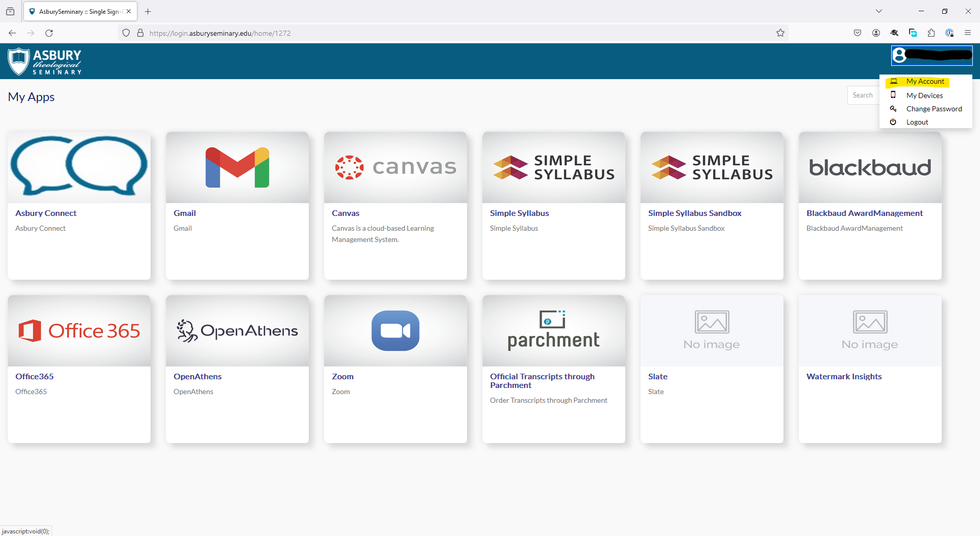Open Official Transcripts through Parchment link
980x536 pixels.
(542, 381)
